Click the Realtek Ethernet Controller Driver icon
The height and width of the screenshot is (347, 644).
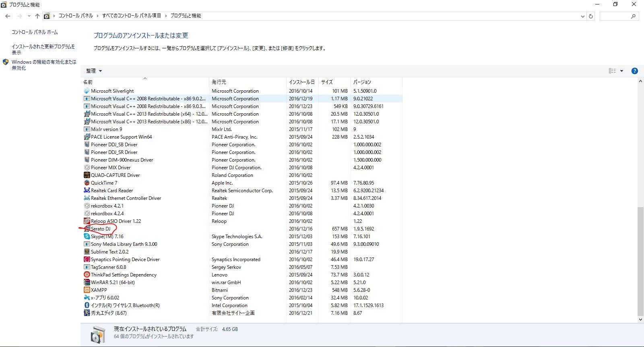(x=87, y=198)
